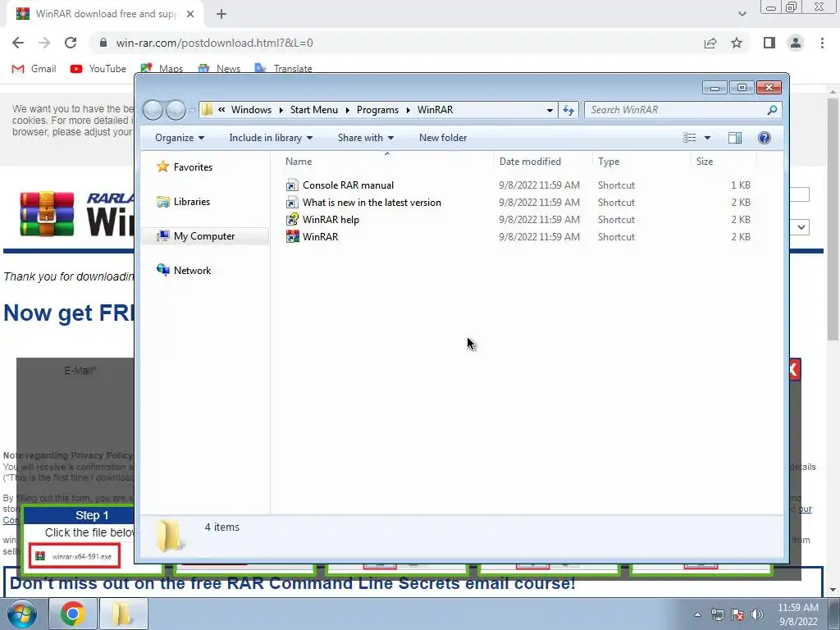Screen dimensions: 840x630
Task: Change the view with the view icon
Action: pyautogui.click(x=689, y=138)
